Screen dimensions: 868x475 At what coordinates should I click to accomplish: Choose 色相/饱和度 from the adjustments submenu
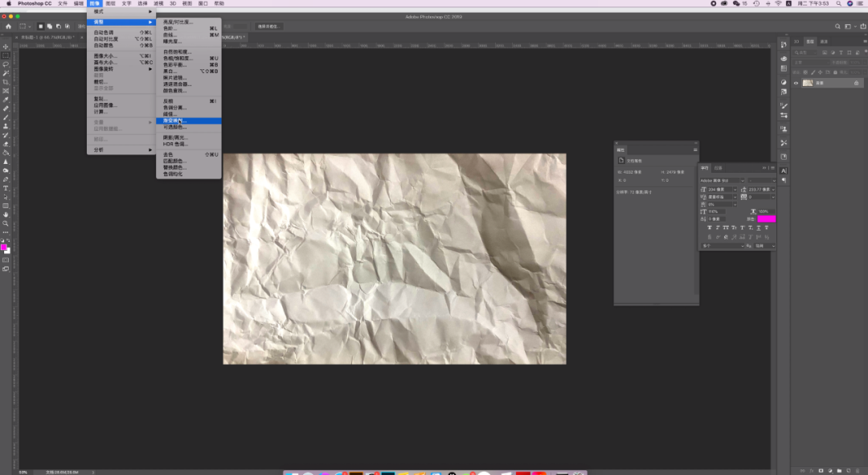point(178,58)
